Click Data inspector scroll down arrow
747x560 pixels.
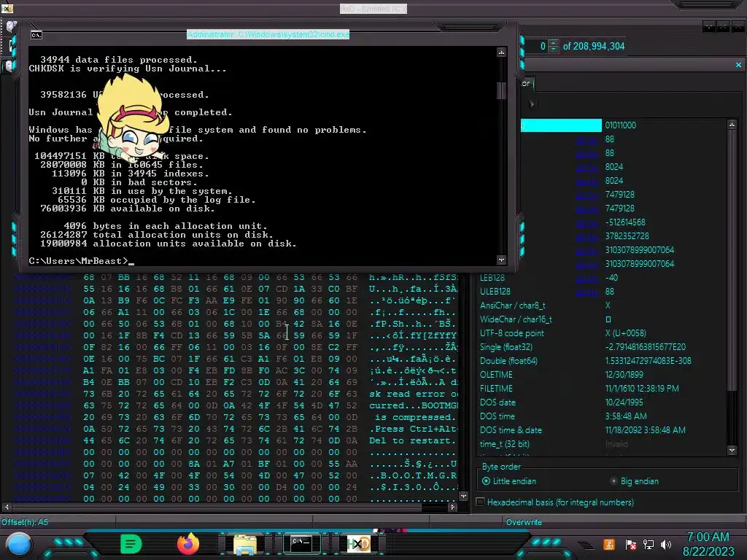[x=732, y=450]
